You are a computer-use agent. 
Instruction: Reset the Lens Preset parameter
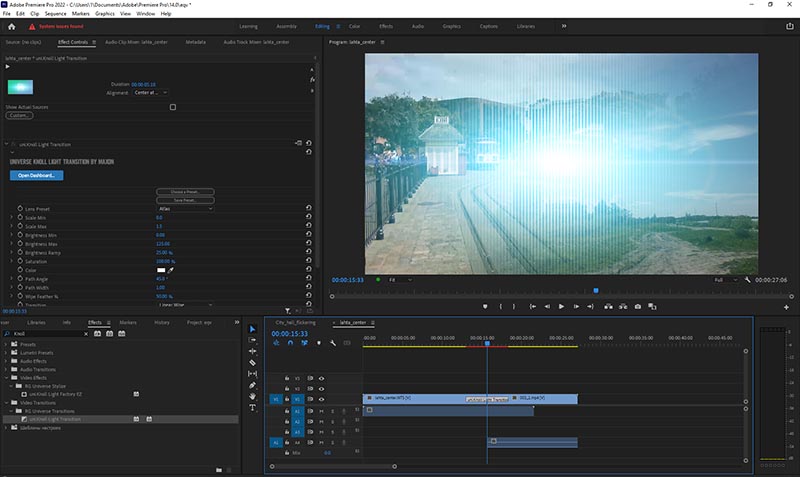click(x=309, y=208)
